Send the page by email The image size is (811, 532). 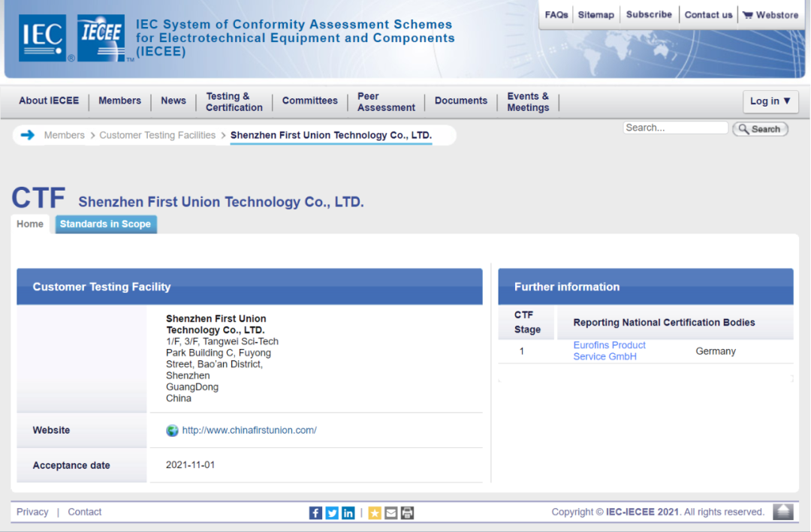(x=391, y=513)
